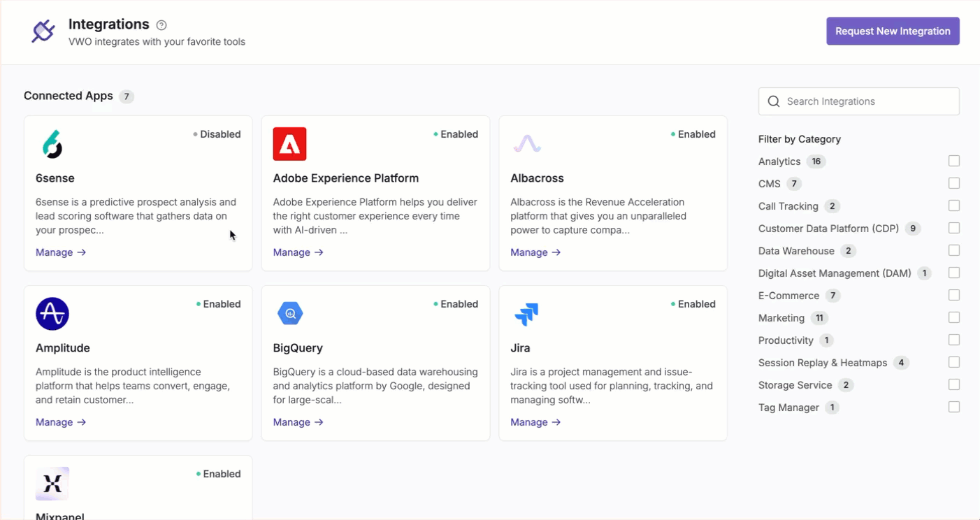
Task: Click the Albacross logo icon
Action: point(527,144)
